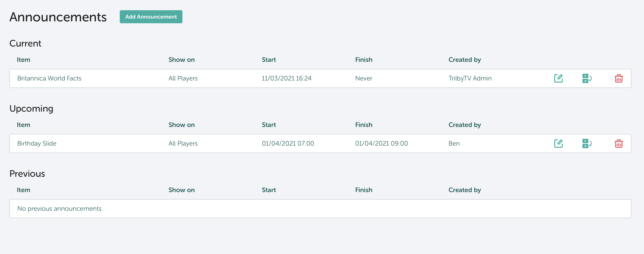Click the creator name Ben
This screenshot has height=254, width=644.
click(454, 144)
